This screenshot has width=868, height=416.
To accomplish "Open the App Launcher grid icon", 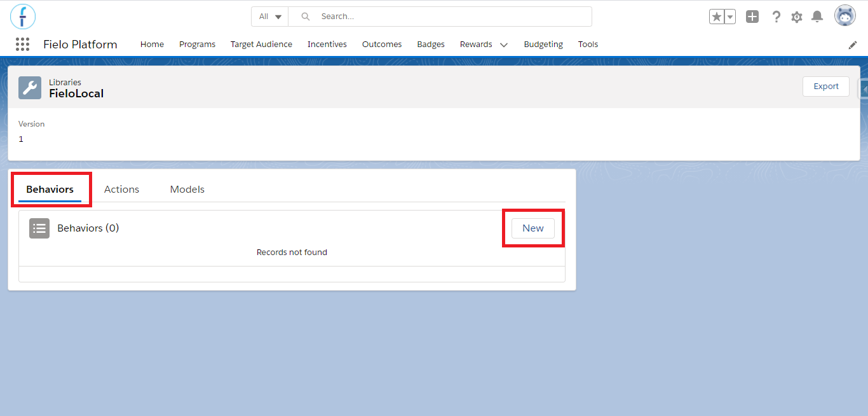I will [23, 44].
